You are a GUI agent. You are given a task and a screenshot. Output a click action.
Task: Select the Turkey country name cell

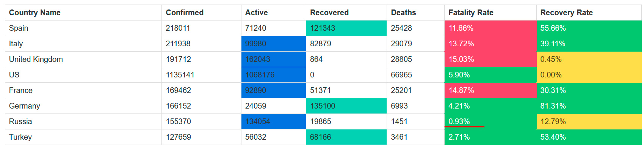tap(83, 137)
